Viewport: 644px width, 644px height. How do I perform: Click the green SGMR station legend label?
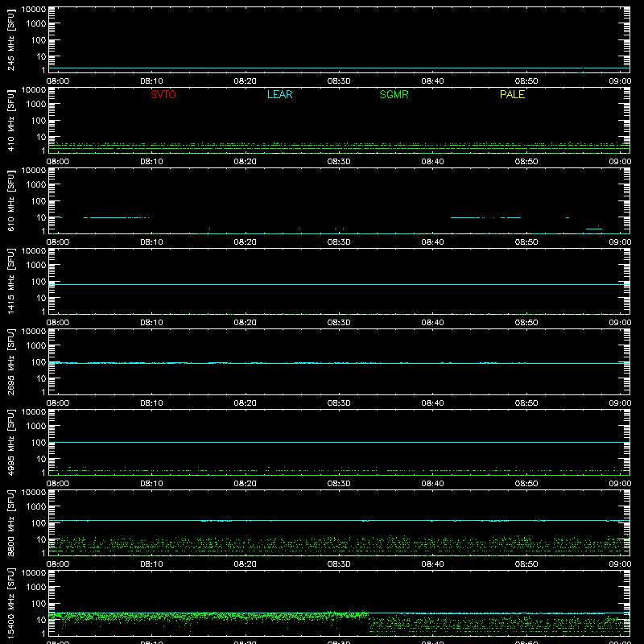394,94
